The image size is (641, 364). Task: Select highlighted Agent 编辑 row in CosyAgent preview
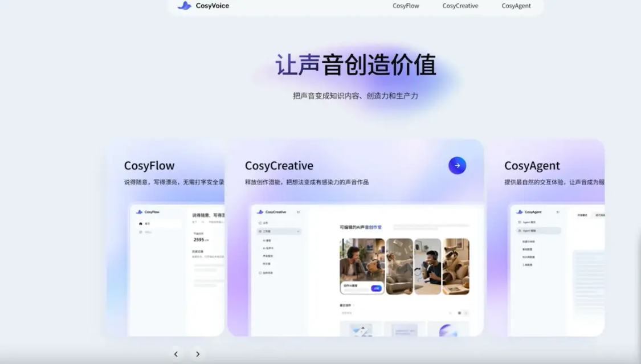coord(538,231)
